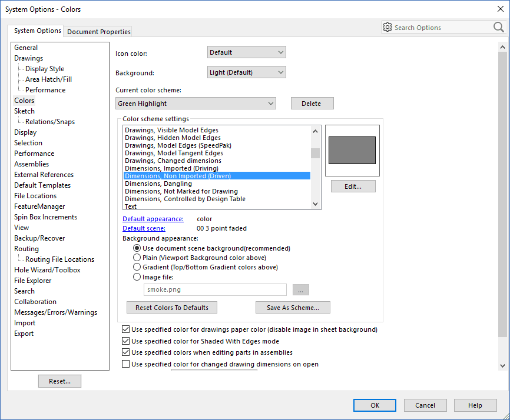Open the General options page

[x=26, y=48]
